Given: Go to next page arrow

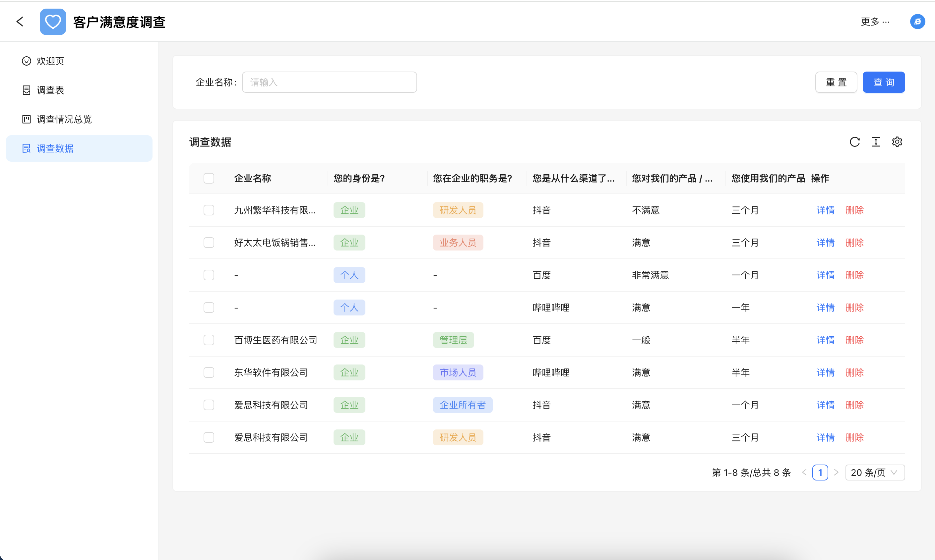Looking at the screenshot, I should [836, 473].
